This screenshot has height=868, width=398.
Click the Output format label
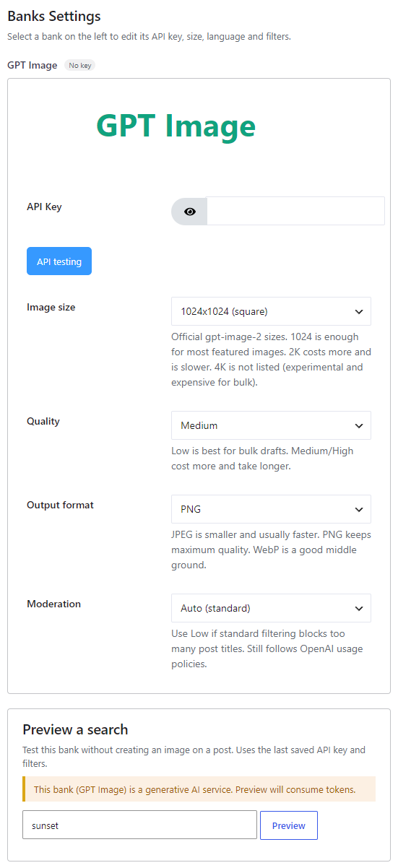point(60,505)
